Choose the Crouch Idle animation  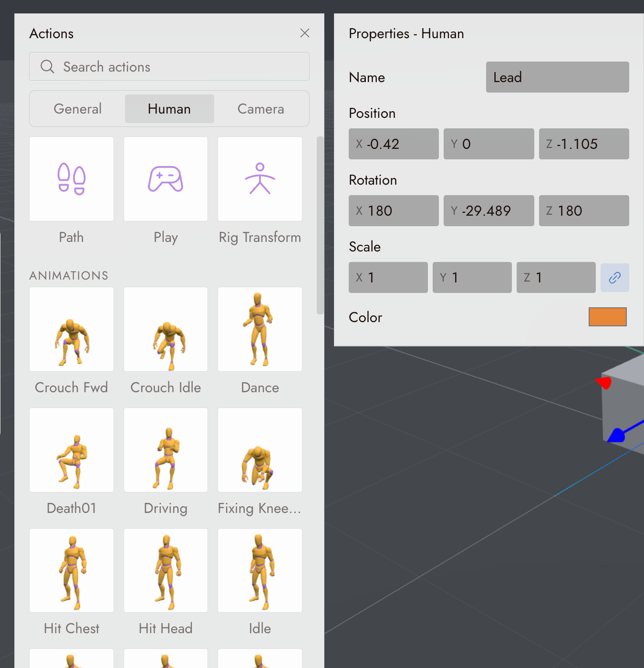pyautogui.click(x=166, y=329)
